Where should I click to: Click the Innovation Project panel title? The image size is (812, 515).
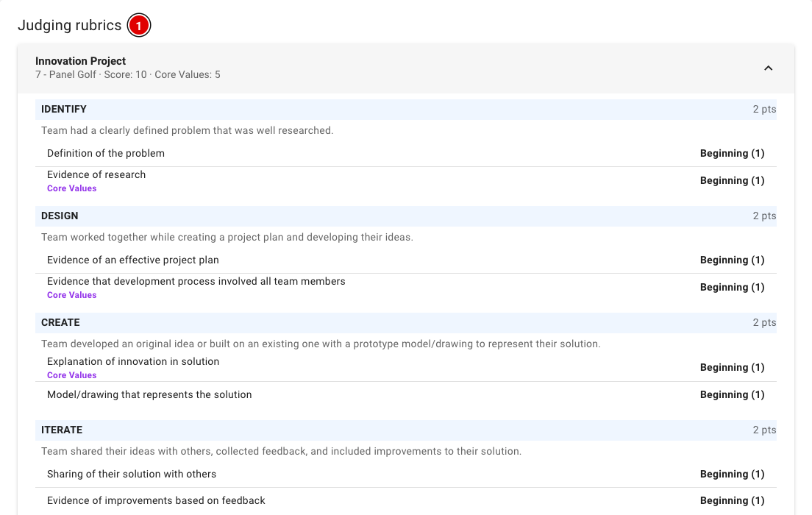tap(80, 61)
